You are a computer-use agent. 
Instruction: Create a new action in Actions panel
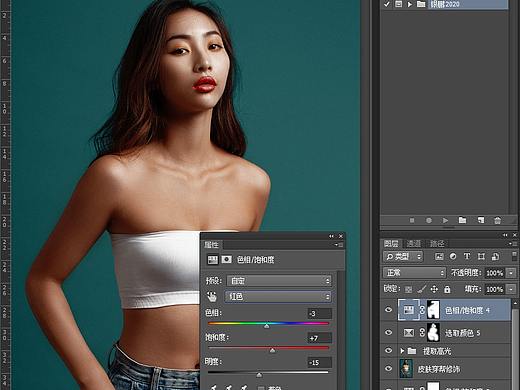click(x=481, y=220)
